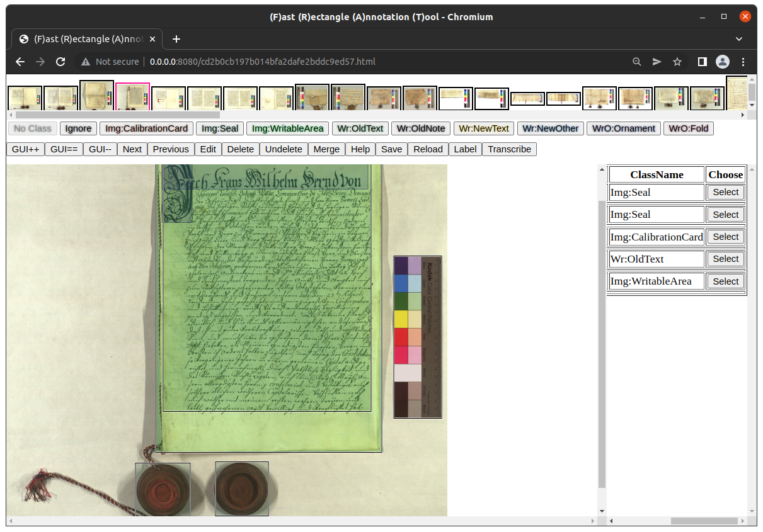Open the pink-highlighted thumbnail in strip
Image resolution: width=763 pixels, height=532 pixels.
pos(132,97)
